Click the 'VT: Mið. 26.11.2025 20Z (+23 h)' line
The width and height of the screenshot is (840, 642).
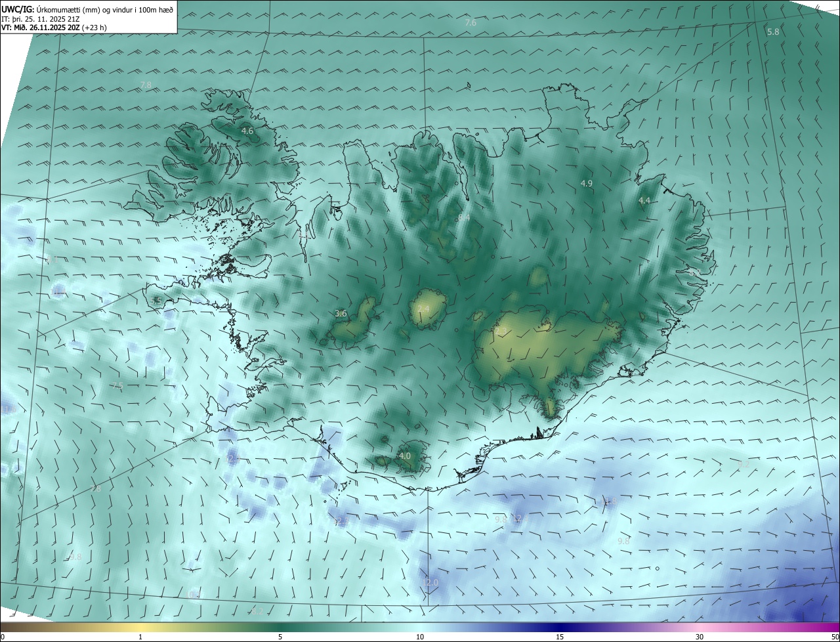point(54,28)
